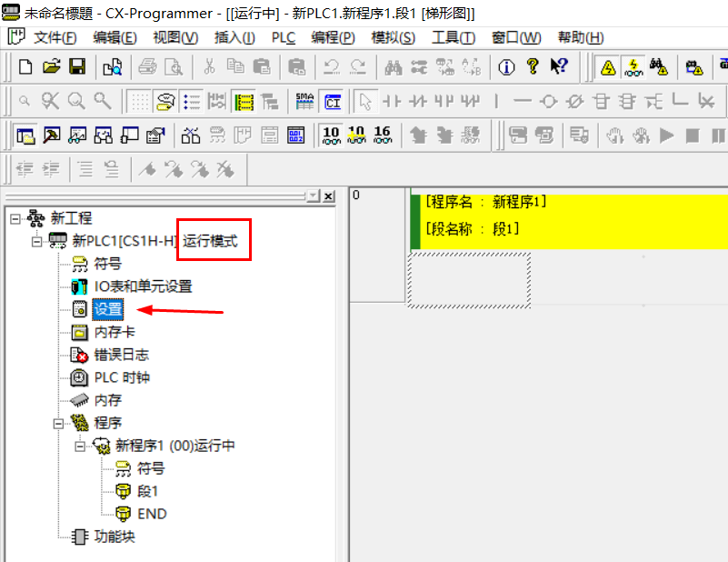Open a project with folder icon
This screenshot has height=562, width=728.
[x=51, y=67]
